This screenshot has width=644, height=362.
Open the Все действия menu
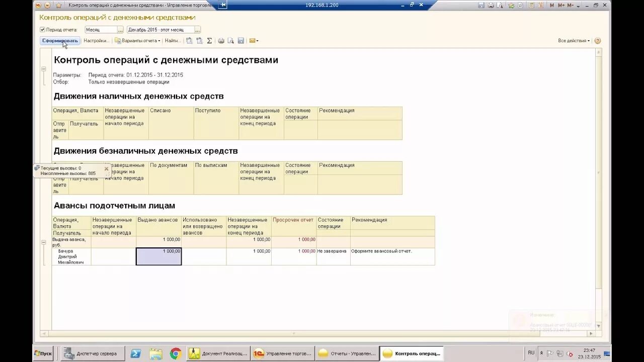click(x=574, y=41)
